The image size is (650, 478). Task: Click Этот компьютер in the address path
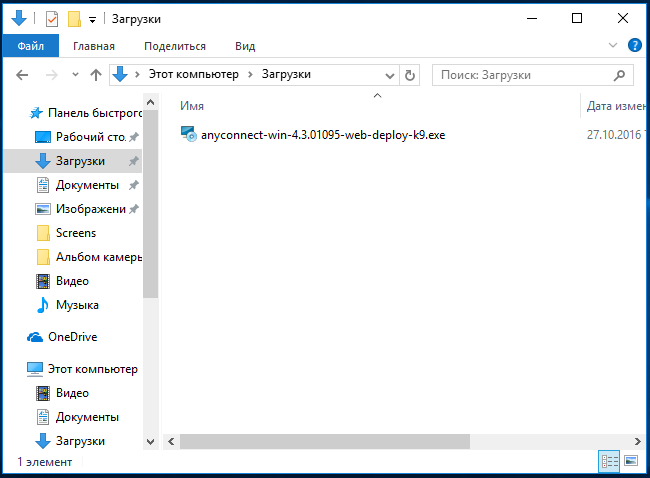pyautogui.click(x=194, y=74)
